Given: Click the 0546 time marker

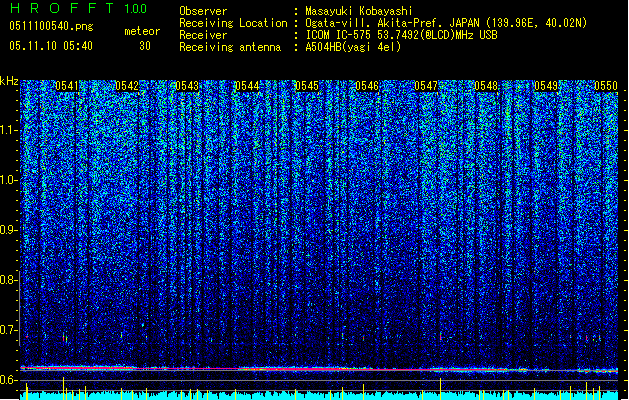Looking at the screenshot, I should tap(367, 86).
